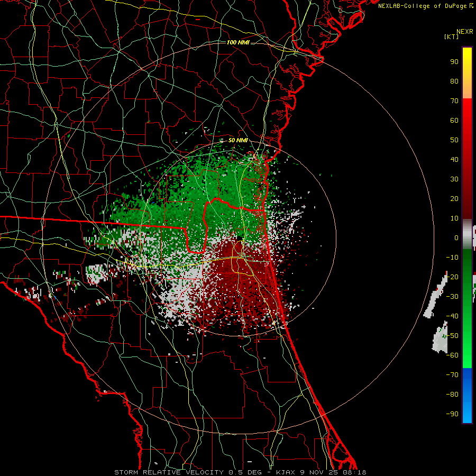Click the positive 80 scale value

pos(454,81)
